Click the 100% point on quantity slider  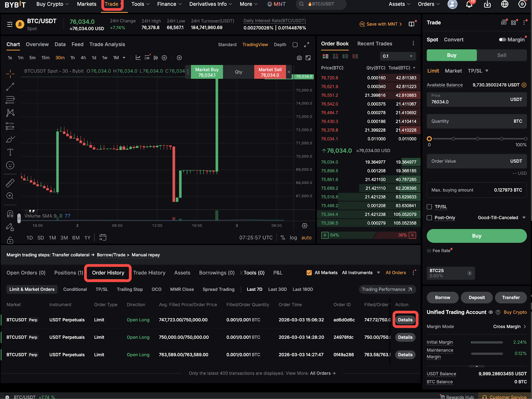(x=525, y=139)
